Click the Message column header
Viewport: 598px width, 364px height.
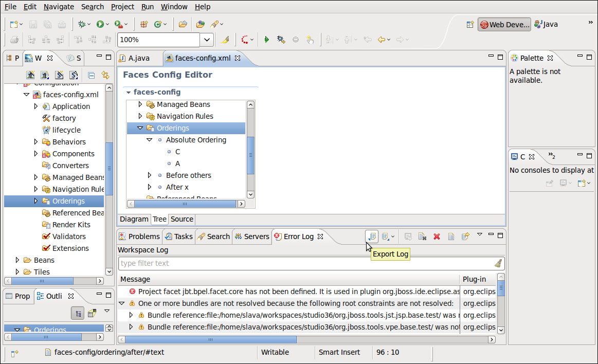[x=288, y=279]
